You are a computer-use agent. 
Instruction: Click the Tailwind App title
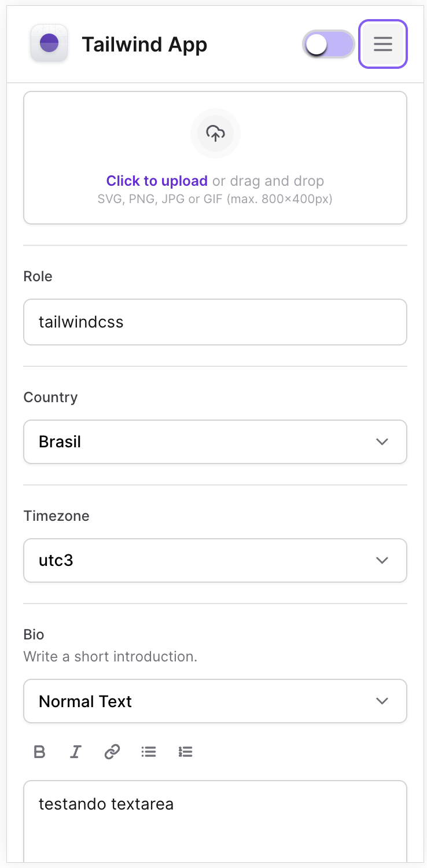tap(144, 45)
